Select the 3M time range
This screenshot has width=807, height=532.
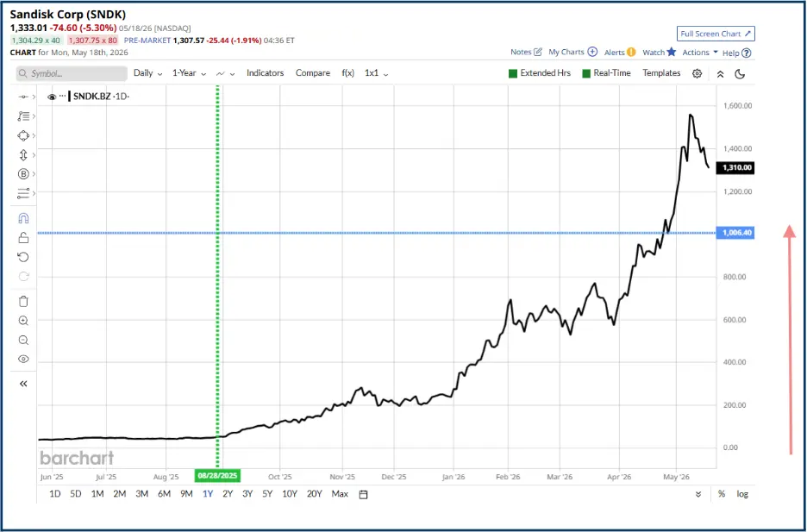pos(141,494)
